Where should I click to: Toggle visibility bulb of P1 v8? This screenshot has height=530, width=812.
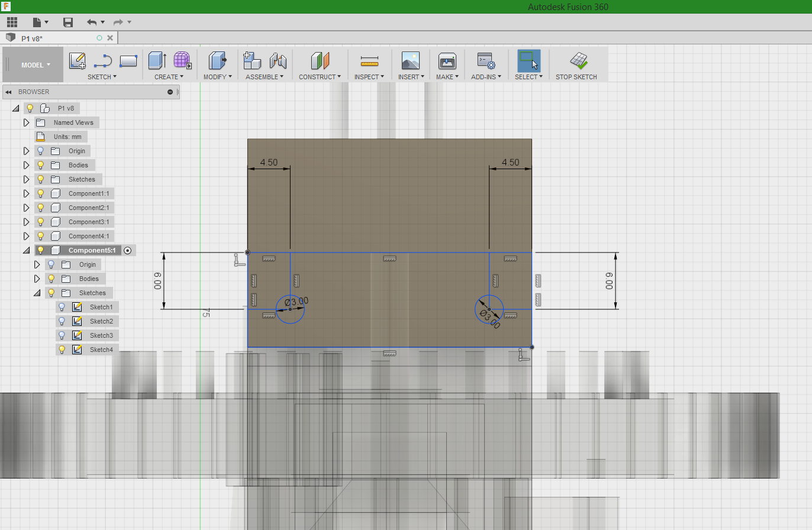click(30, 108)
